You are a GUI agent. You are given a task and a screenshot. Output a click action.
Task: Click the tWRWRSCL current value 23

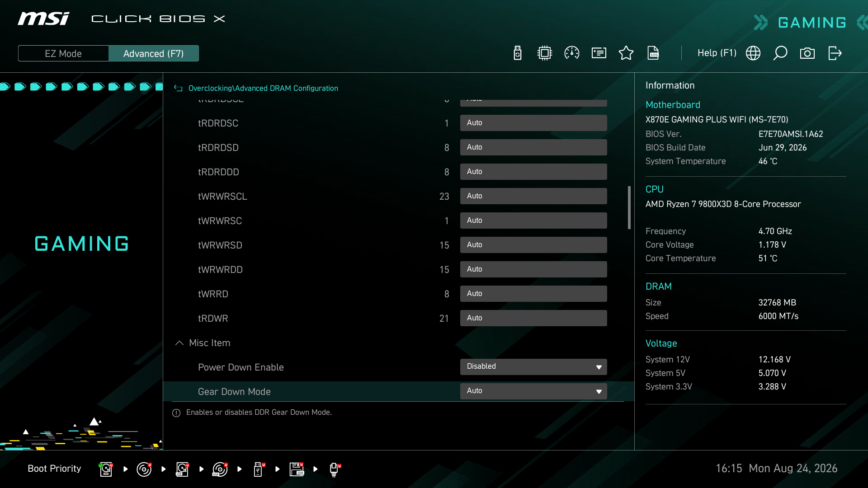point(444,197)
